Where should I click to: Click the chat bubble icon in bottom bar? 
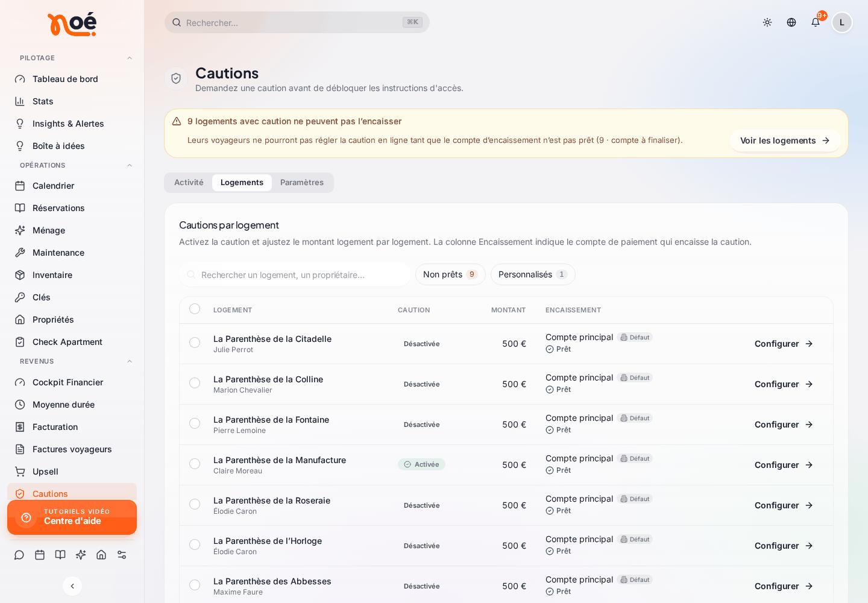click(19, 555)
